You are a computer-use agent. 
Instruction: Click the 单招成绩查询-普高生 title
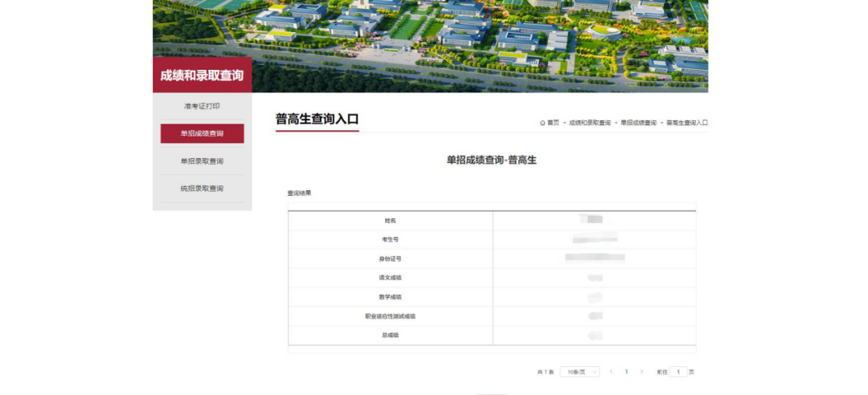point(492,160)
